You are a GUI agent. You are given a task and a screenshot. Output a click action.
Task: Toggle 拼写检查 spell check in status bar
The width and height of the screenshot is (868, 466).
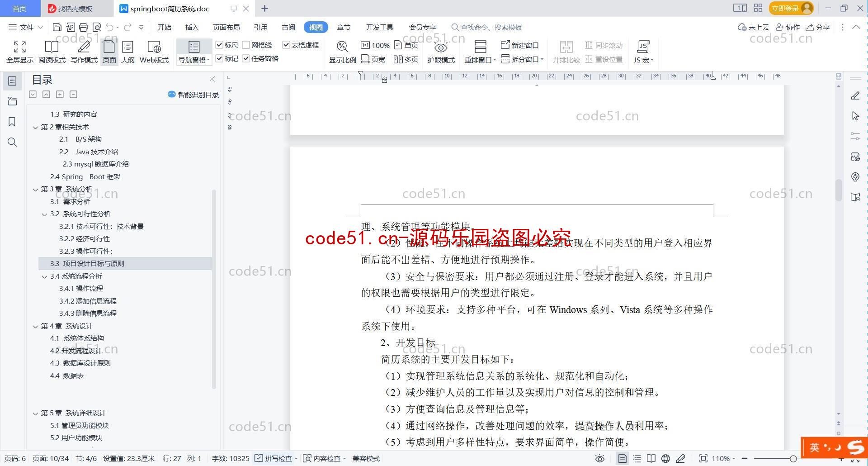274,458
